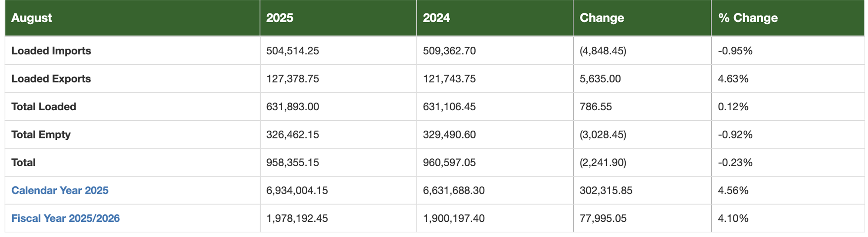Click the August column header

pyautogui.click(x=32, y=18)
